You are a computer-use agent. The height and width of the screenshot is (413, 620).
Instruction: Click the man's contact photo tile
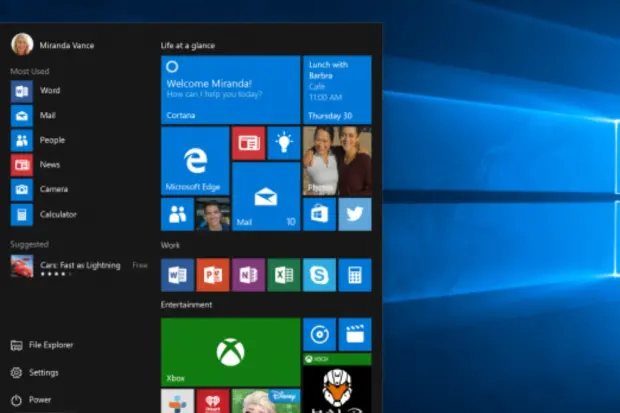coord(213,214)
